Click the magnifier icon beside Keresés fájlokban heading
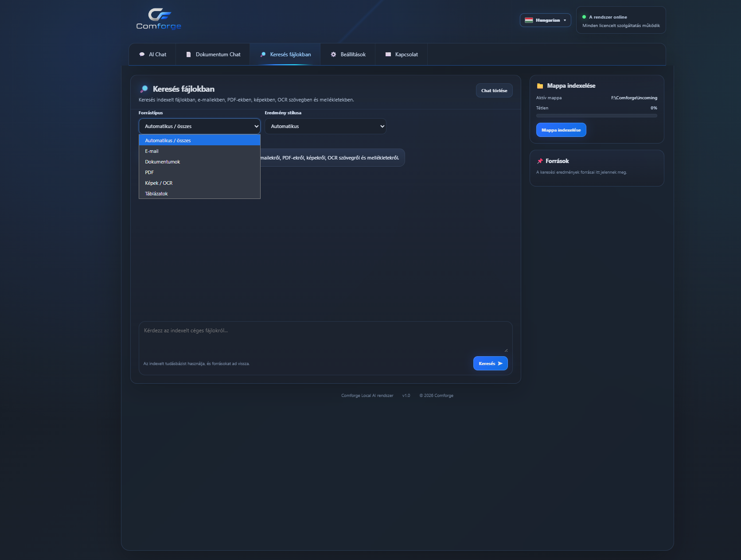This screenshot has height=560, width=741. (x=144, y=89)
